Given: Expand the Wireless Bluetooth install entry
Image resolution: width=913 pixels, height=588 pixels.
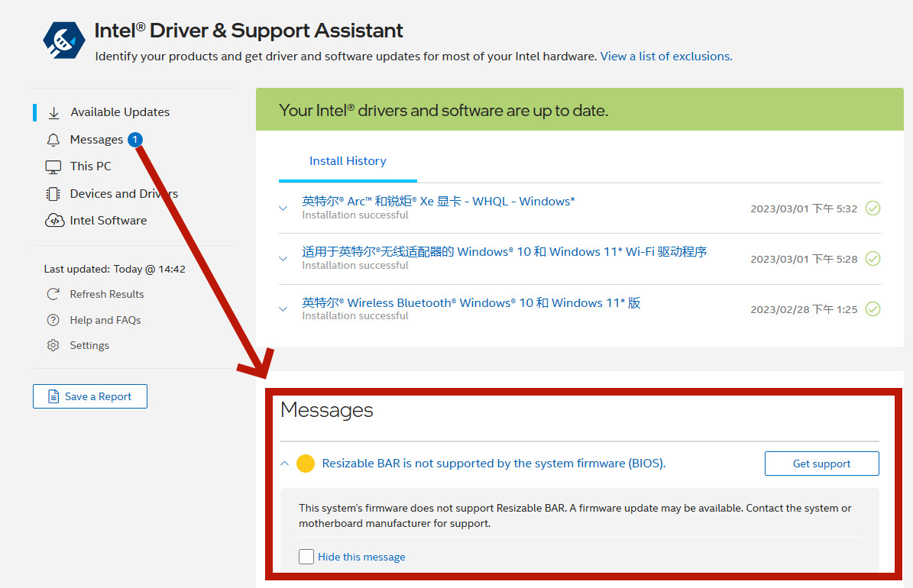Looking at the screenshot, I should 283,309.
